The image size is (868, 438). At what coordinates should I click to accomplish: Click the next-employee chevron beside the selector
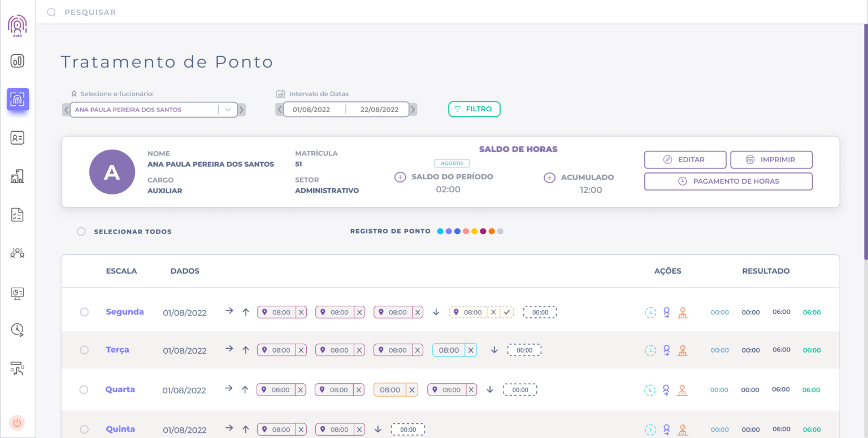point(241,109)
